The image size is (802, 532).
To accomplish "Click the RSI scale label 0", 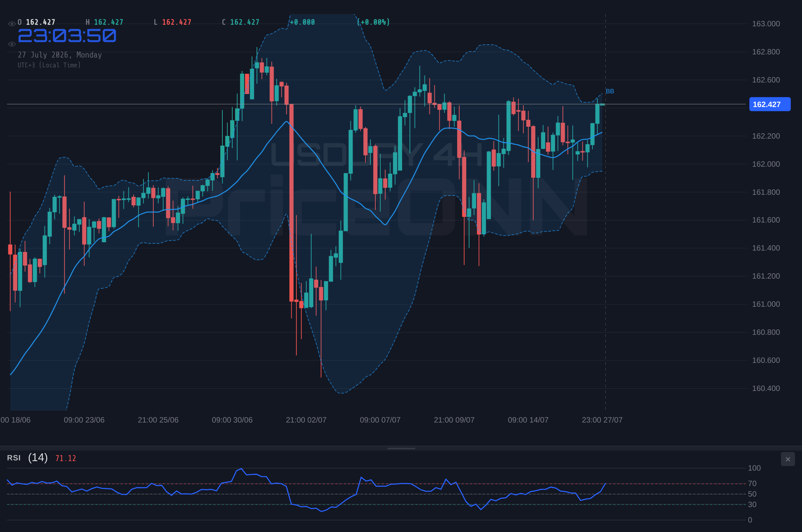I will coord(750,520).
